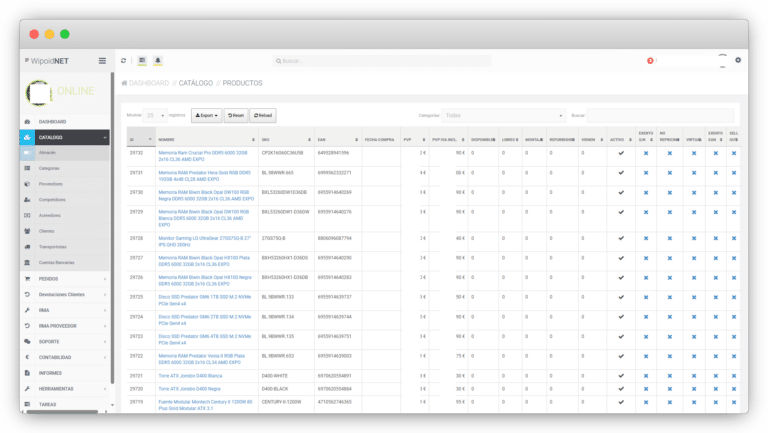768x433 pixels.
Task: Sort by ID column arrow
Action: [x=150, y=140]
